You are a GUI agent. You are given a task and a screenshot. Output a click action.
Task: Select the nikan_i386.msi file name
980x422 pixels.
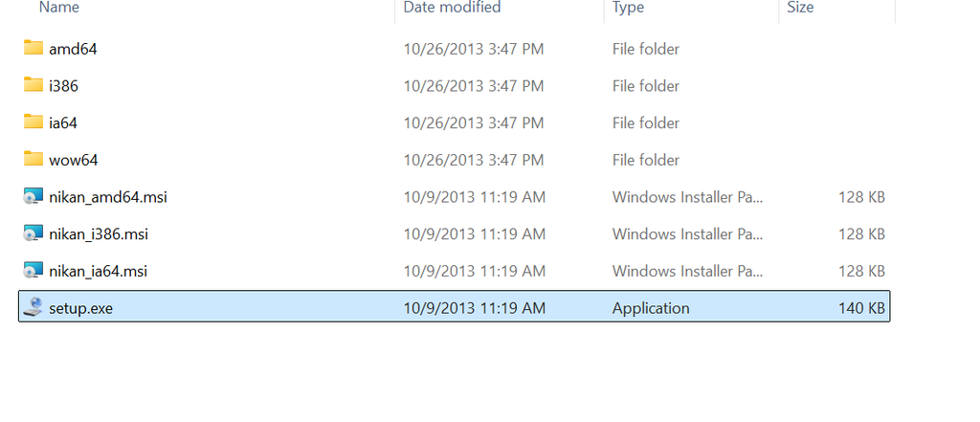coord(99,234)
